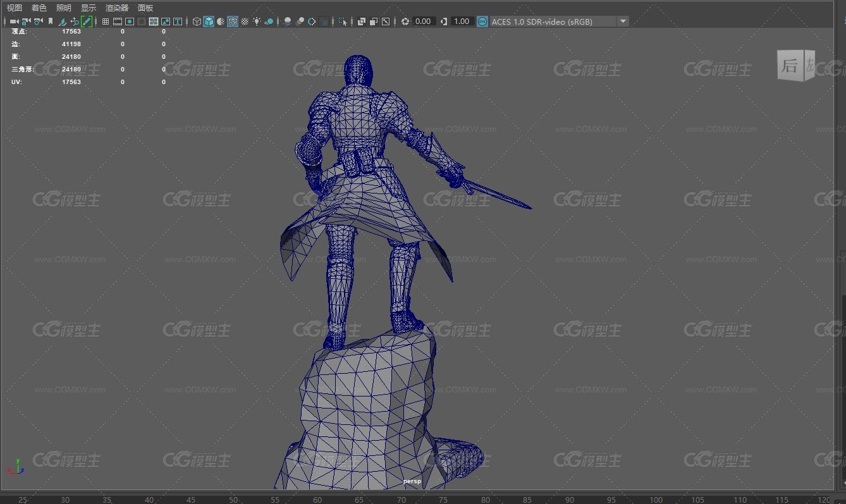Open the 视图 (View) menu
The width and height of the screenshot is (846, 504).
14,8
